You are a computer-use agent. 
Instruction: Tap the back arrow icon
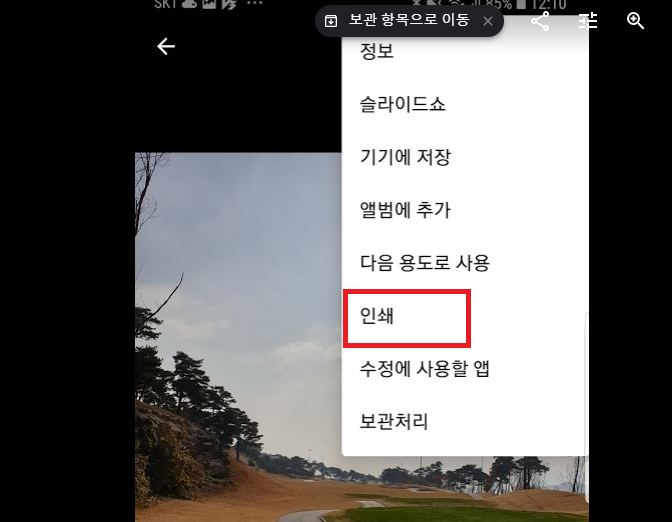(x=166, y=46)
